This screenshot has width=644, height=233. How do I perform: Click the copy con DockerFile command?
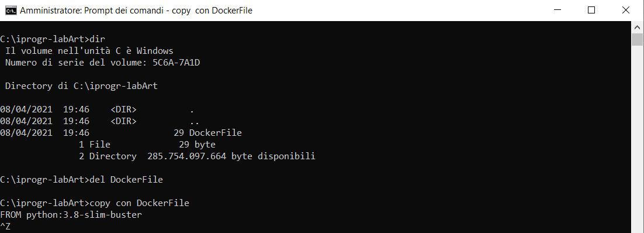coord(139,203)
